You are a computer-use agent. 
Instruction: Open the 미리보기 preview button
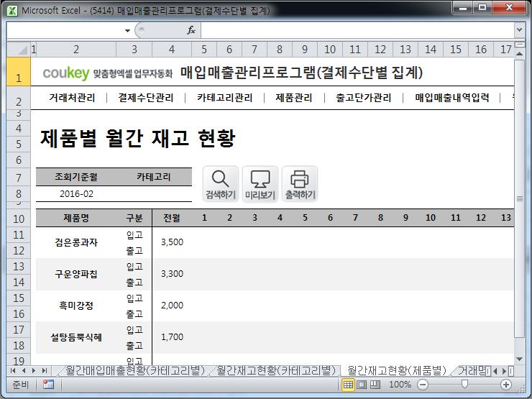pos(260,184)
